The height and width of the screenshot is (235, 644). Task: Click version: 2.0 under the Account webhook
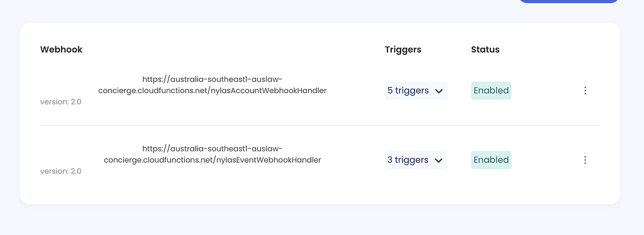click(61, 102)
